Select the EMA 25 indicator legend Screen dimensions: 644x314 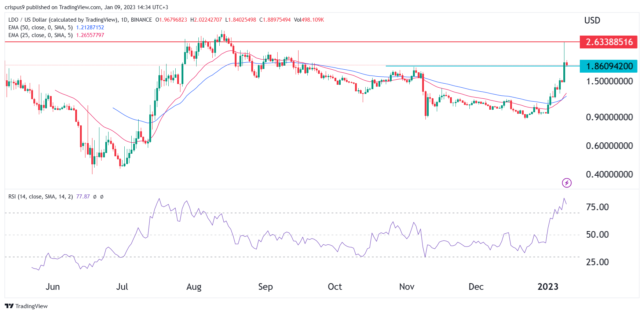40,35
